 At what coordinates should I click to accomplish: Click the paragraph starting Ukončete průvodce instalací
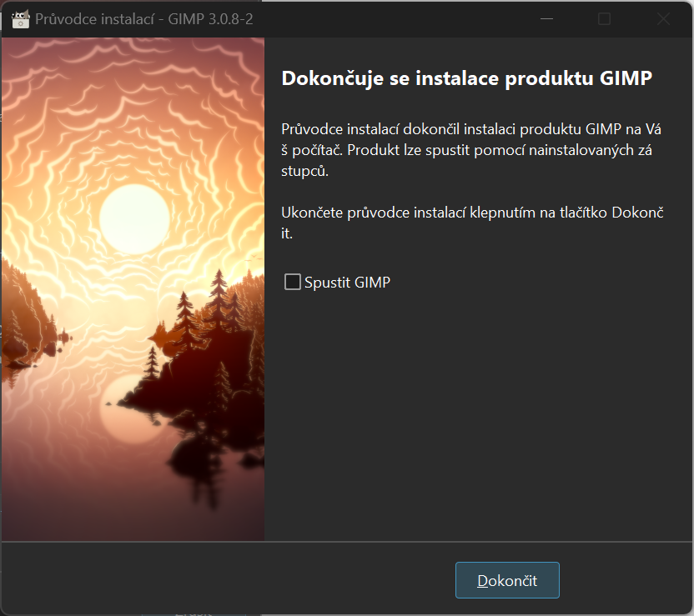point(473,223)
